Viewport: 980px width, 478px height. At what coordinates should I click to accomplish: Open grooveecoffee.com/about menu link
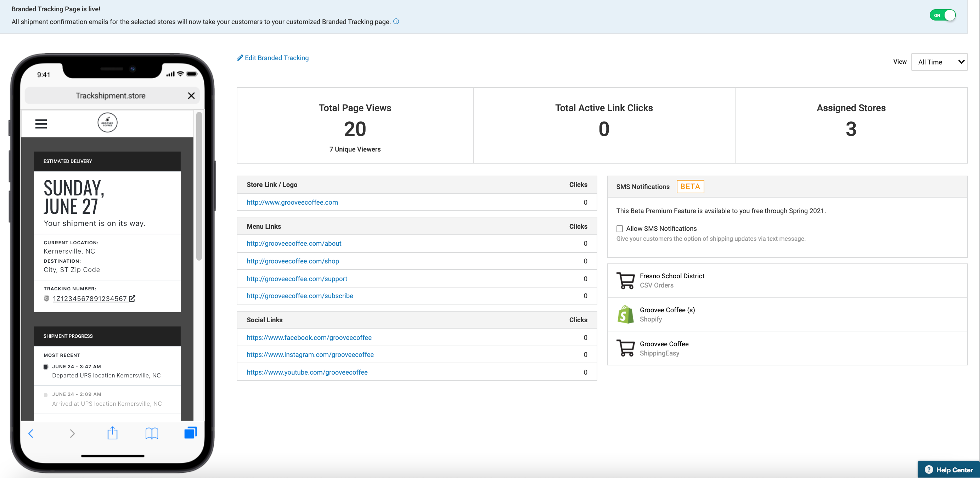pyautogui.click(x=294, y=243)
